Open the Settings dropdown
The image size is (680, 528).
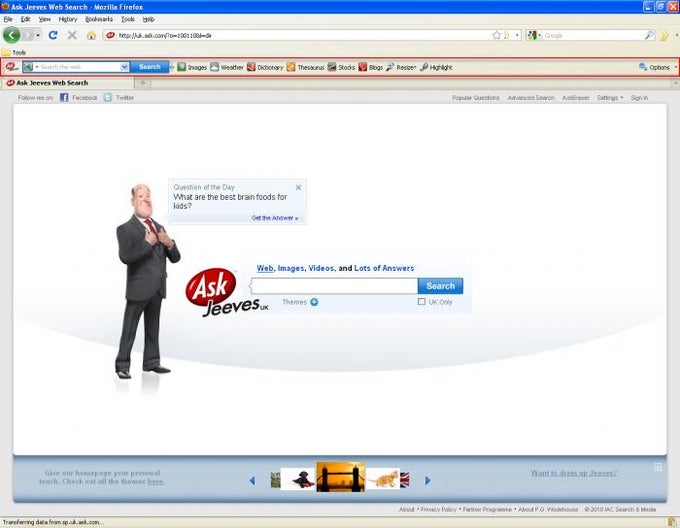[610, 98]
